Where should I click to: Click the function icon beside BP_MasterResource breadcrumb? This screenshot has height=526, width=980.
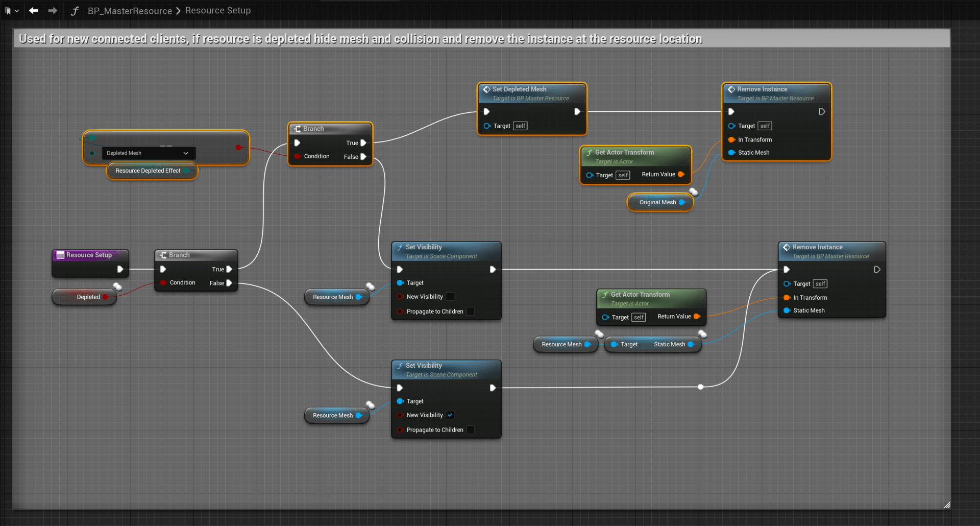pos(75,11)
